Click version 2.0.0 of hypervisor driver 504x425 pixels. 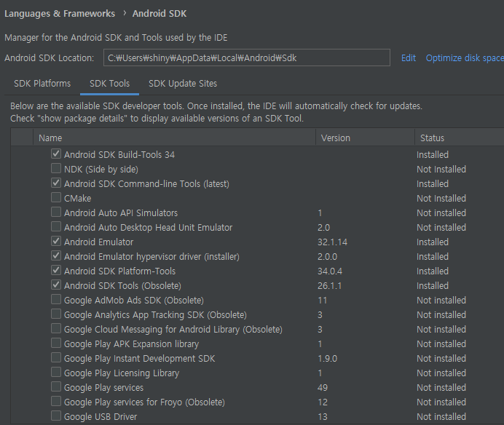[x=327, y=257]
